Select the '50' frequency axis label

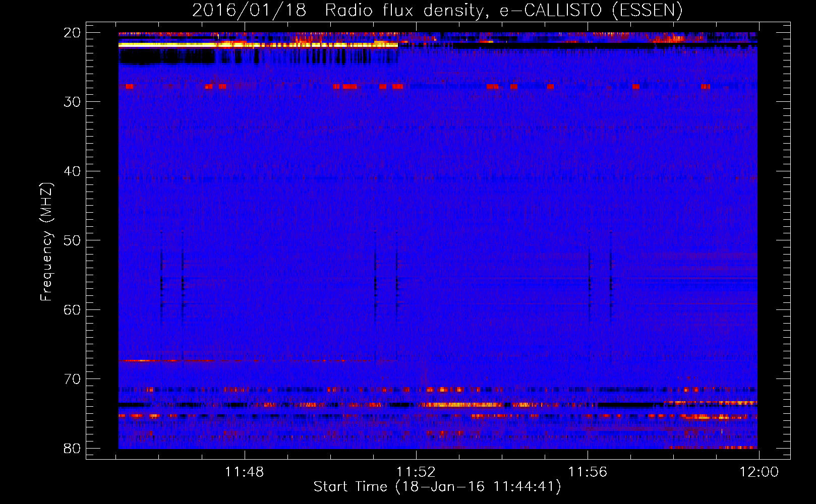[73, 240]
